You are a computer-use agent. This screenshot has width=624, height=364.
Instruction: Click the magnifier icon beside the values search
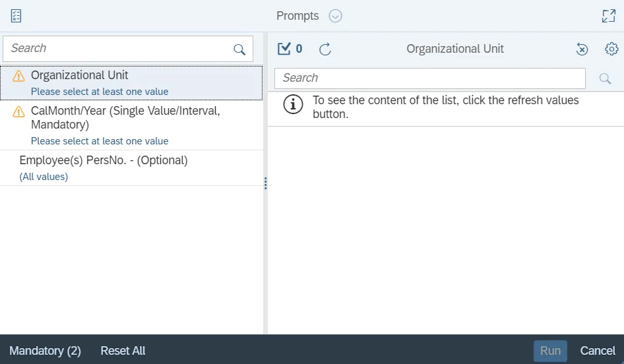tap(605, 78)
